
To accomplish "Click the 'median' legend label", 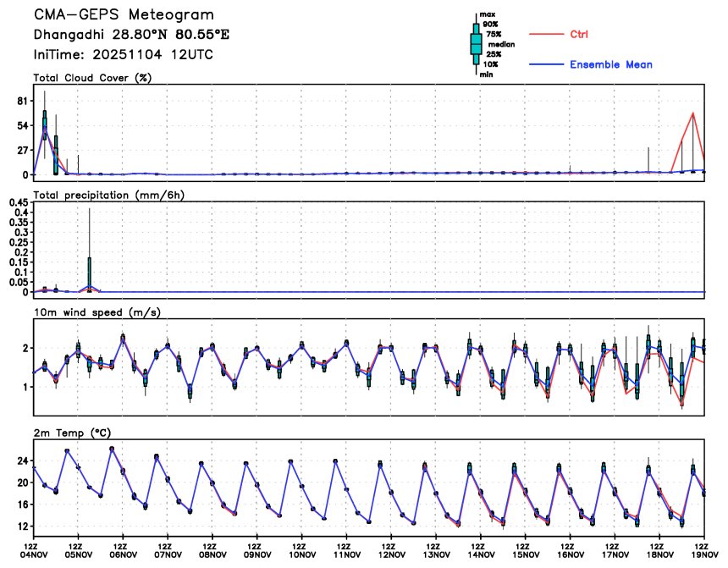I will click(501, 45).
